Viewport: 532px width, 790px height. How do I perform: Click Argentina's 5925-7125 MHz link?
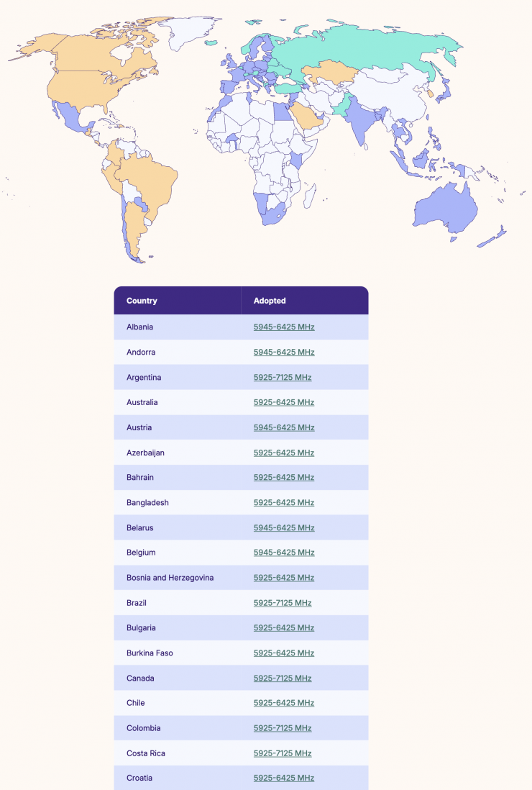click(x=283, y=378)
